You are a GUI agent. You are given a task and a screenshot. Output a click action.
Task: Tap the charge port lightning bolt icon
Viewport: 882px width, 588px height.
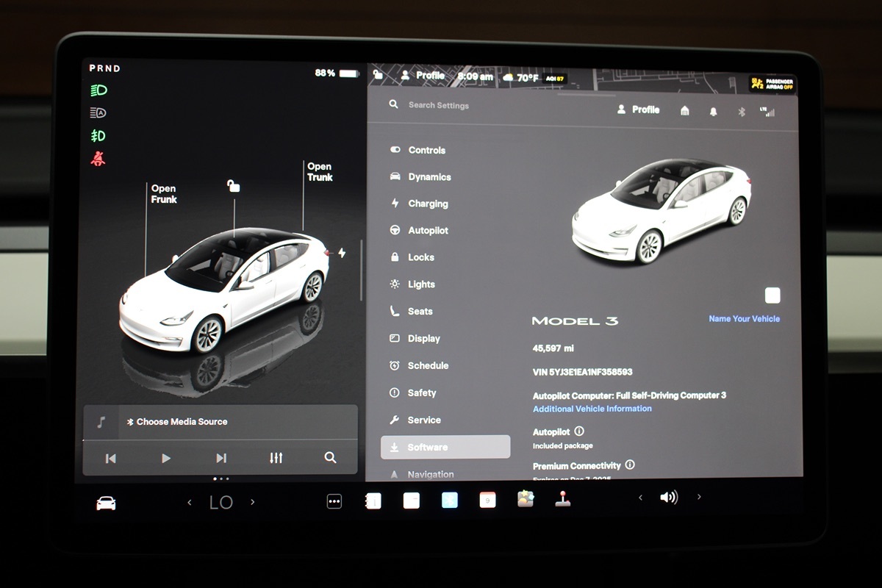(341, 253)
